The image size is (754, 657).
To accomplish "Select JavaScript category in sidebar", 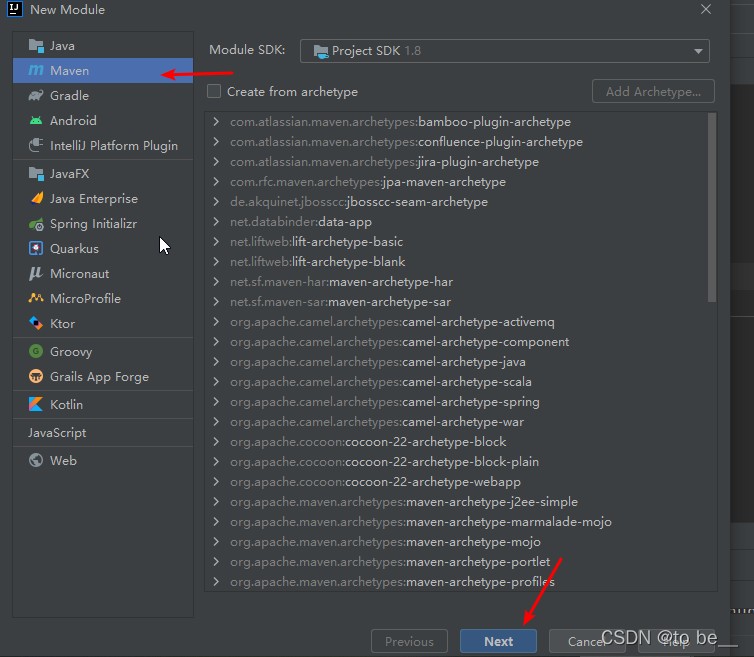I will pyautogui.click(x=103, y=432).
